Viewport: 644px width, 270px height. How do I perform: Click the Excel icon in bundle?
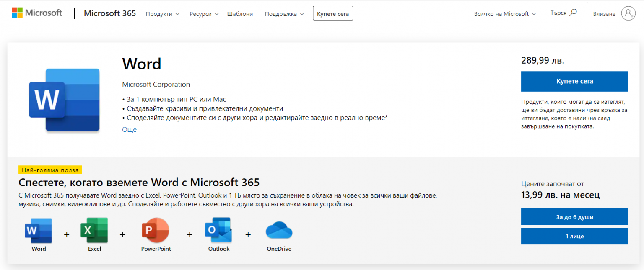(94, 230)
